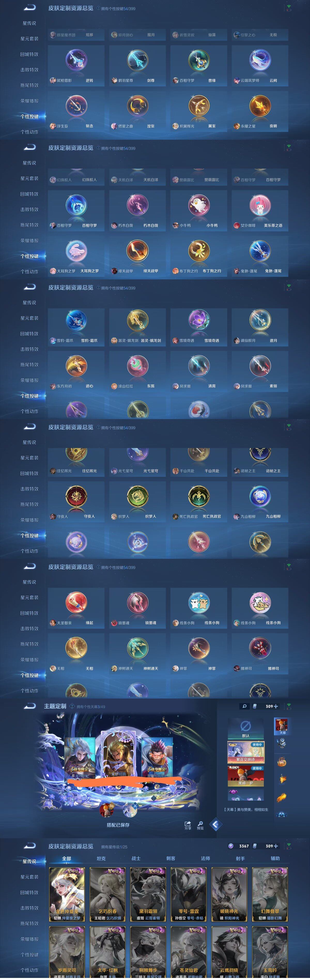
Task: Select the 黑崎一护 BLEACH theme card
Action: point(246,776)
